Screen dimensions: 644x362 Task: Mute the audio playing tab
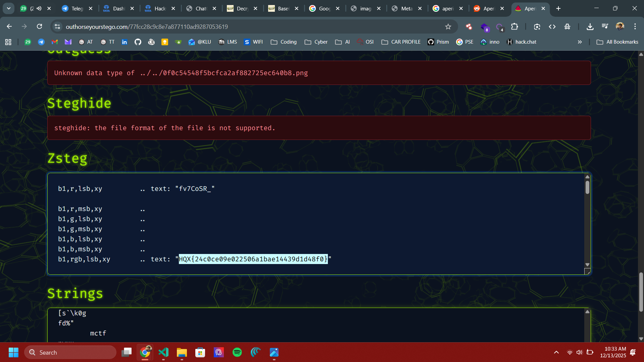pyautogui.click(x=39, y=8)
